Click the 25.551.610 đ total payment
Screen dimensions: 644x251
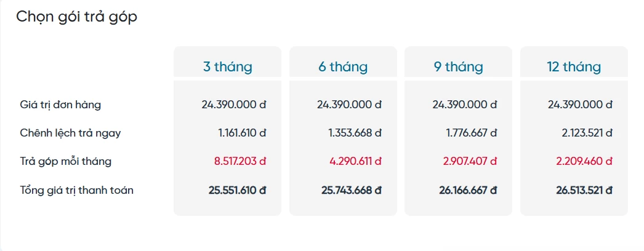point(237,191)
